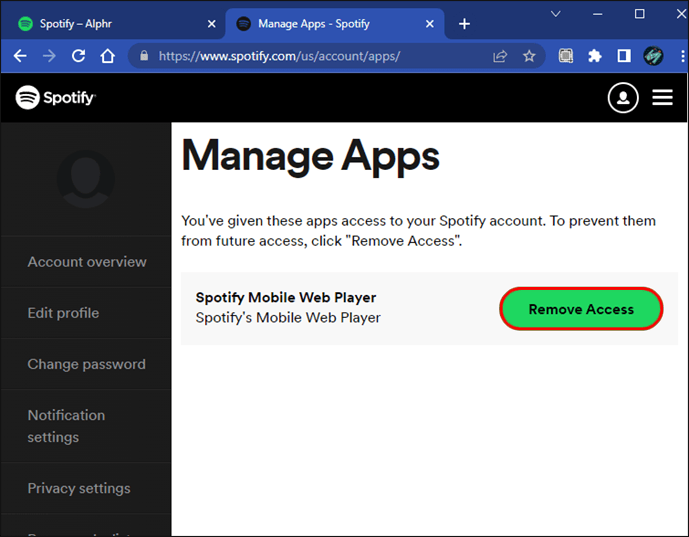Click the Spotify logo in header
Viewport: 689px width, 537px height.
(55, 97)
